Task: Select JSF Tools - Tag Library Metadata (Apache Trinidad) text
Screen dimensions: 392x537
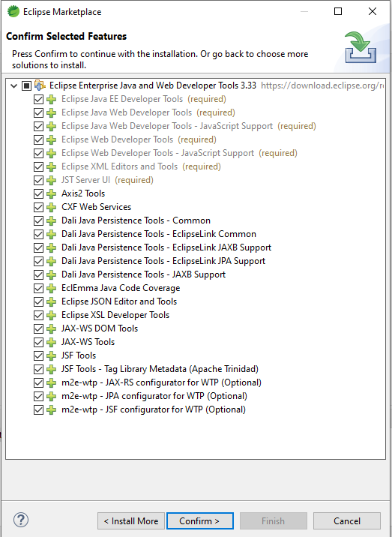Action: coord(160,369)
